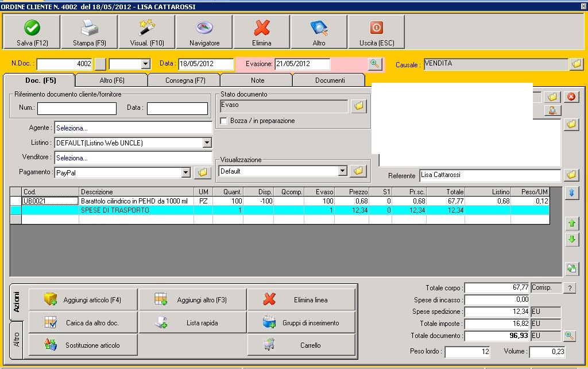Click the Evasione date field
This screenshot has width=588, height=369.
point(302,64)
